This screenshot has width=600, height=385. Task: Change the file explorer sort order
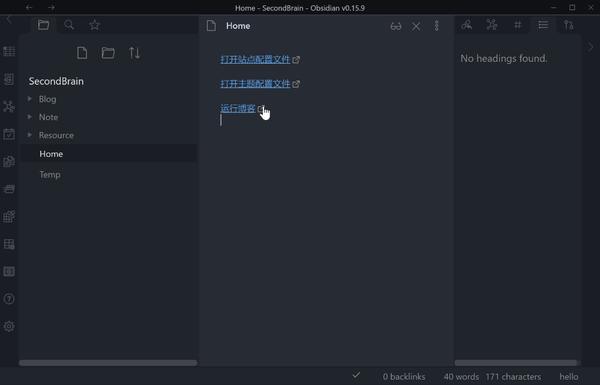point(134,53)
